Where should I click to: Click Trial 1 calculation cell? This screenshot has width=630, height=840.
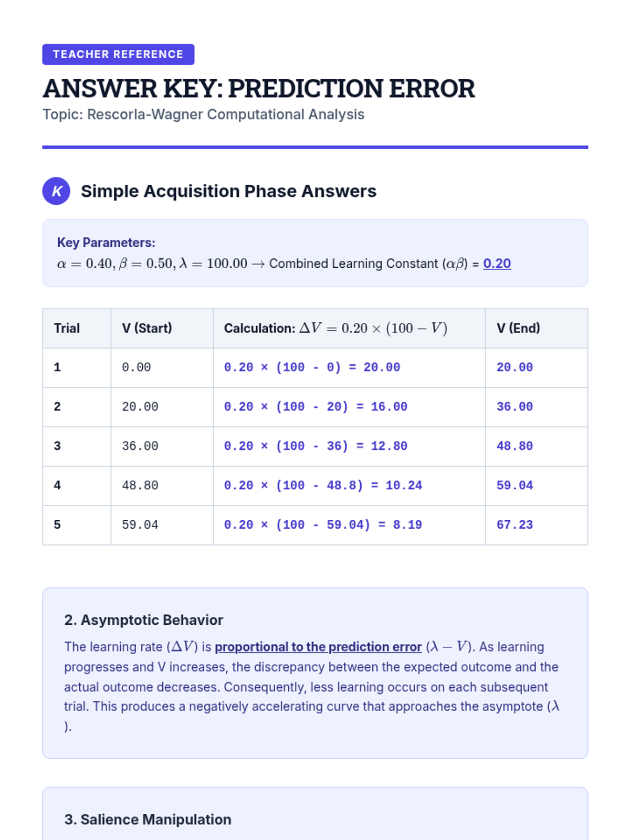click(x=312, y=367)
